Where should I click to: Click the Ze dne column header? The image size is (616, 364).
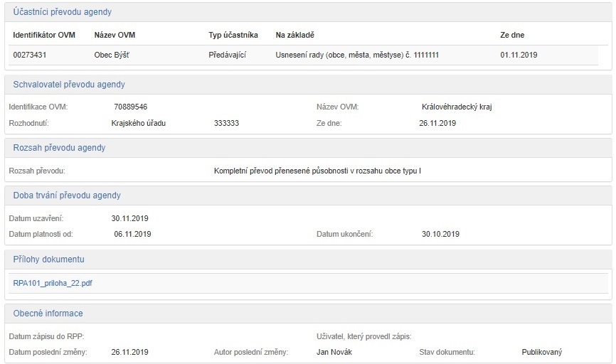(512, 35)
